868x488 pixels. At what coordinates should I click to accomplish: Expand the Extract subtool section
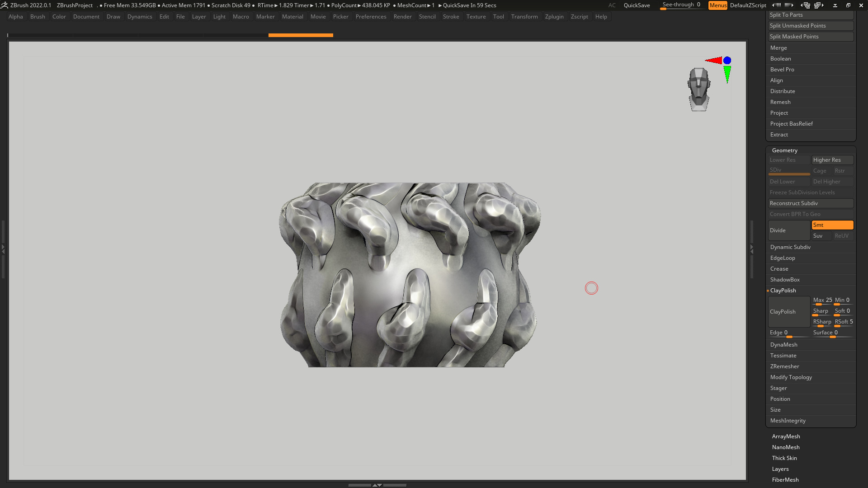pyautogui.click(x=779, y=135)
